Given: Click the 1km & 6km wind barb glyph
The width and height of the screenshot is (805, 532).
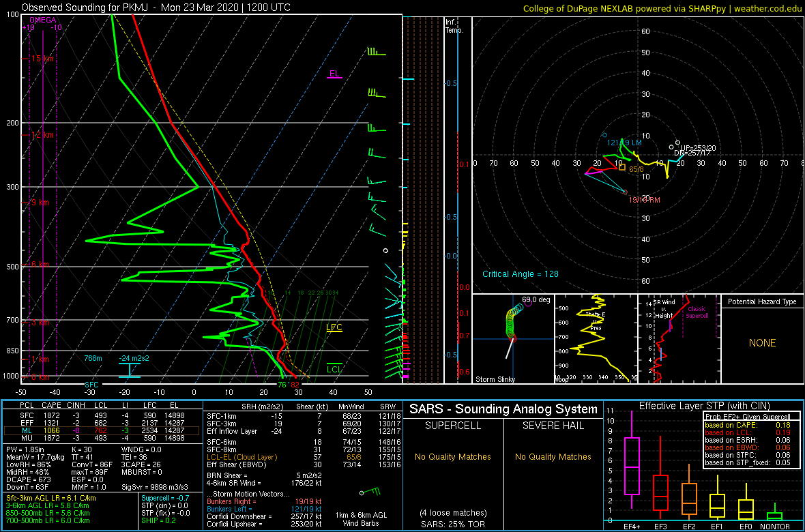Looking at the screenshot, I should pyautogui.click(x=370, y=492).
